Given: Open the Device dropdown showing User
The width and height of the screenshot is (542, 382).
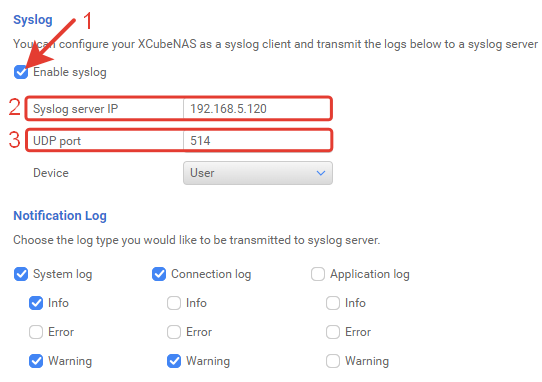Looking at the screenshot, I should click(258, 173).
